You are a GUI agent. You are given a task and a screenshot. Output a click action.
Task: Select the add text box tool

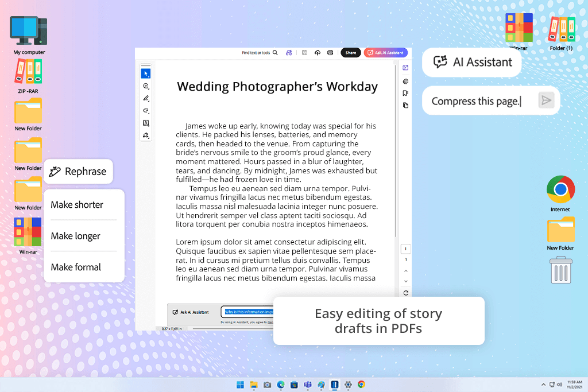tap(146, 123)
